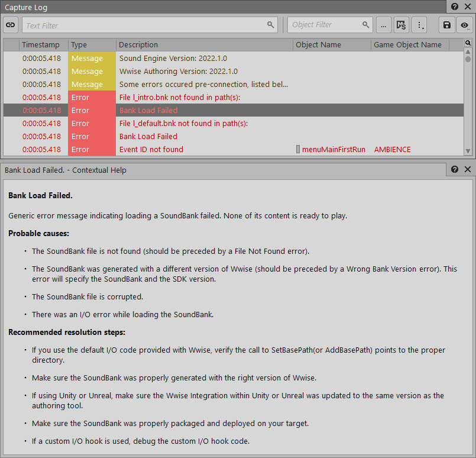
Task: Open the three-dot more options menu
Action: [x=419, y=25]
